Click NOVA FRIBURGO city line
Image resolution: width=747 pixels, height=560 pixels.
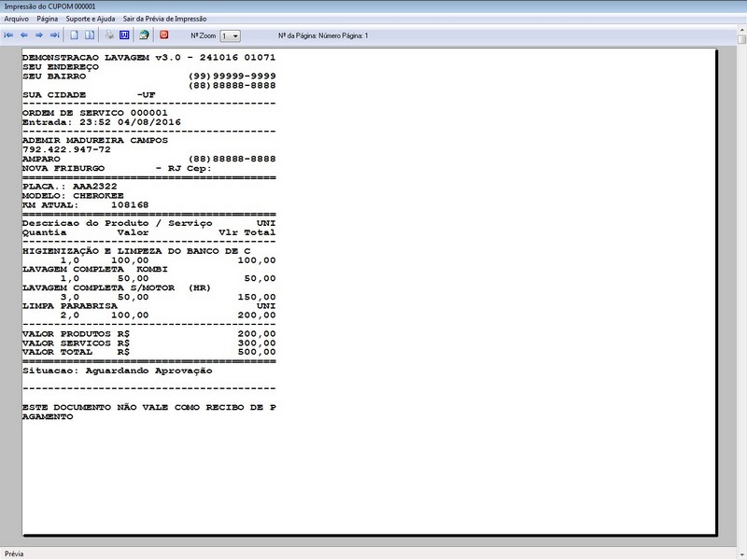point(117,169)
